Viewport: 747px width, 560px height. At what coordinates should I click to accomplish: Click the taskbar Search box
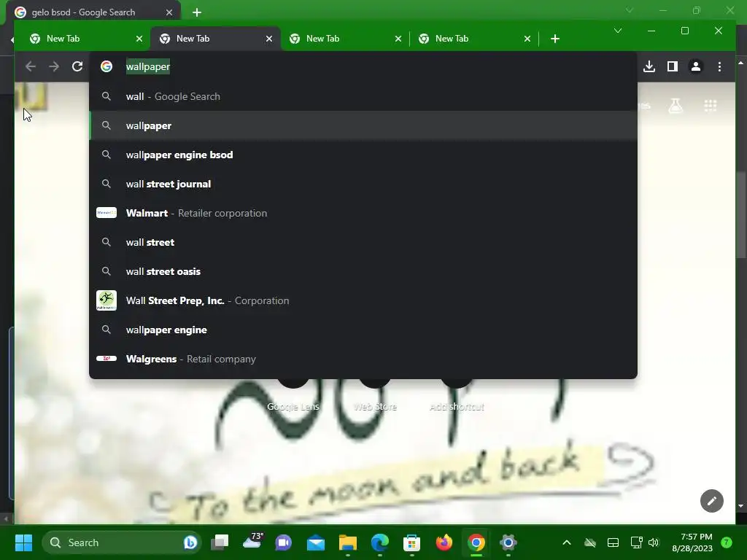[122, 542]
